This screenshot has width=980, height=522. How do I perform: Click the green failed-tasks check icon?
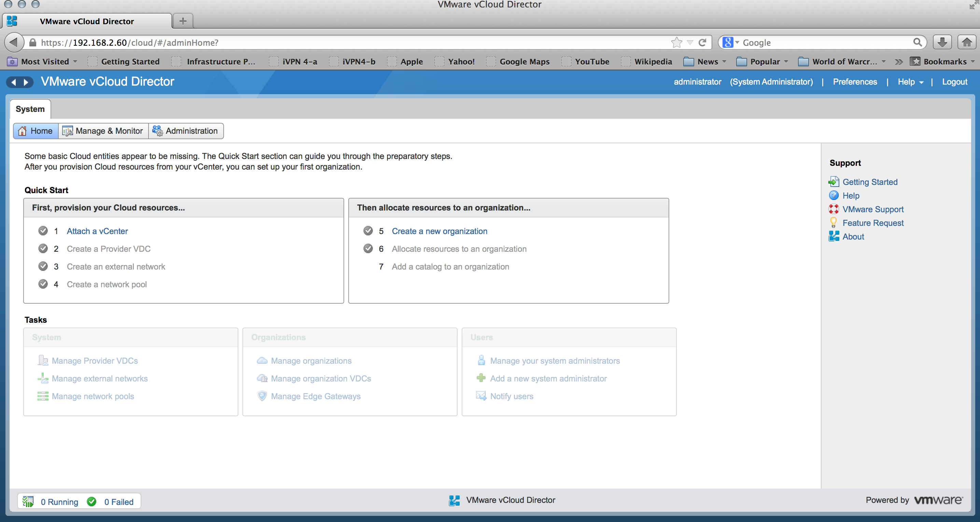point(92,502)
